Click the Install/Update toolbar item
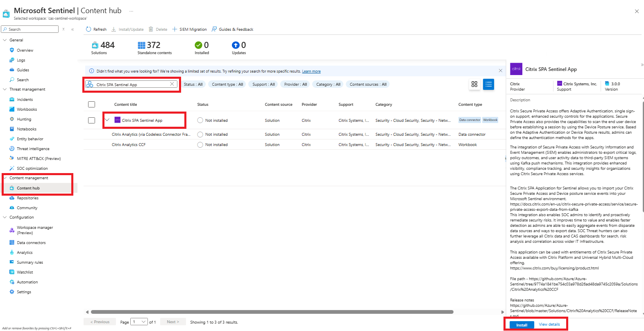644x331 pixels. (127, 30)
